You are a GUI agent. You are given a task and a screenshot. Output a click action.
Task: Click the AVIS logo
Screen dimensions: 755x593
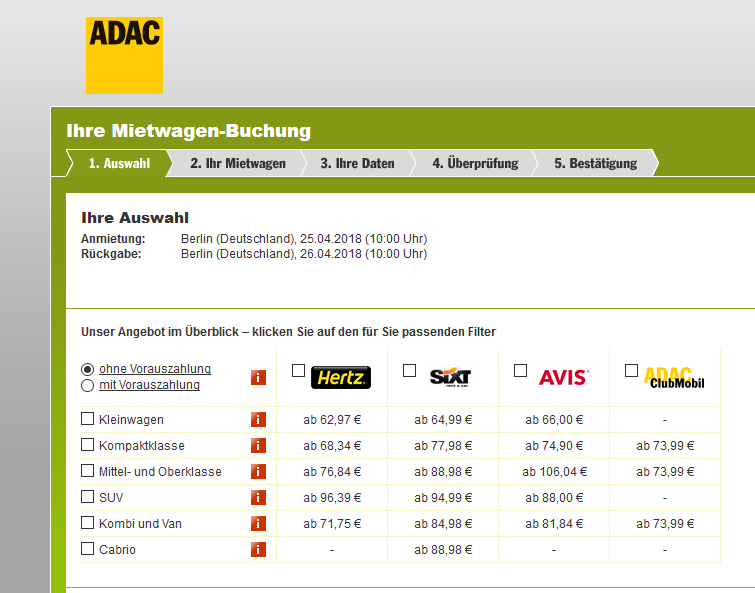[x=564, y=378]
